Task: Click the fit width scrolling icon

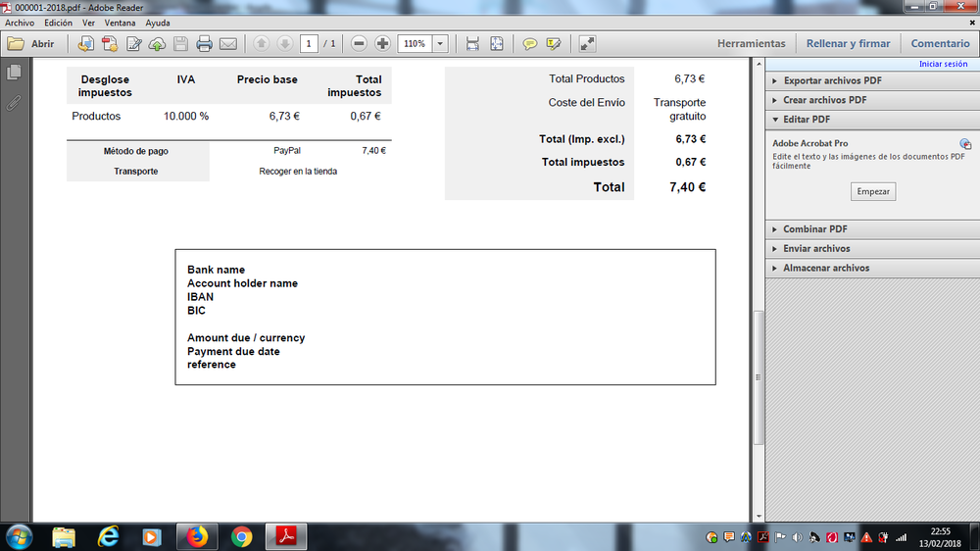Action: [x=472, y=44]
